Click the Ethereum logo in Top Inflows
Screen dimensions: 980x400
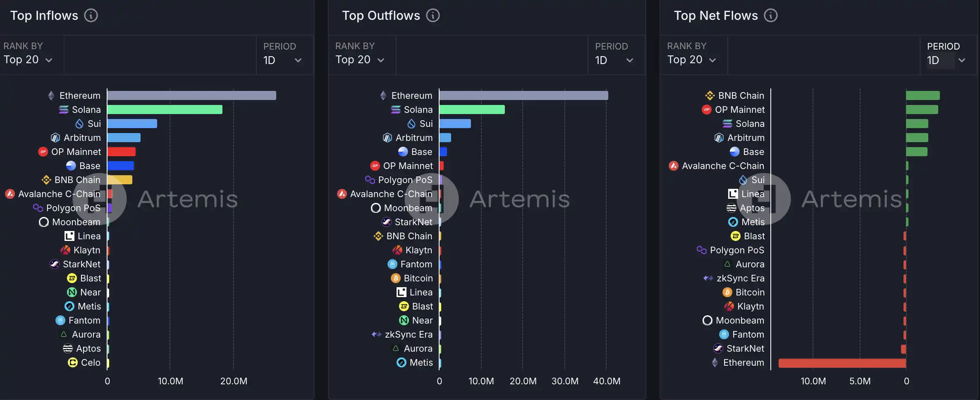(x=51, y=96)
